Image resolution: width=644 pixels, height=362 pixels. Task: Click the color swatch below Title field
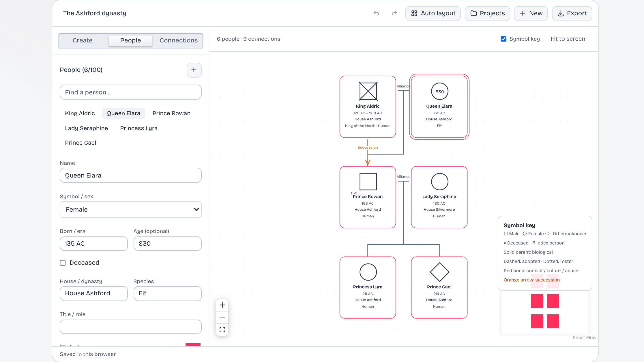click(x=193, y=345)
